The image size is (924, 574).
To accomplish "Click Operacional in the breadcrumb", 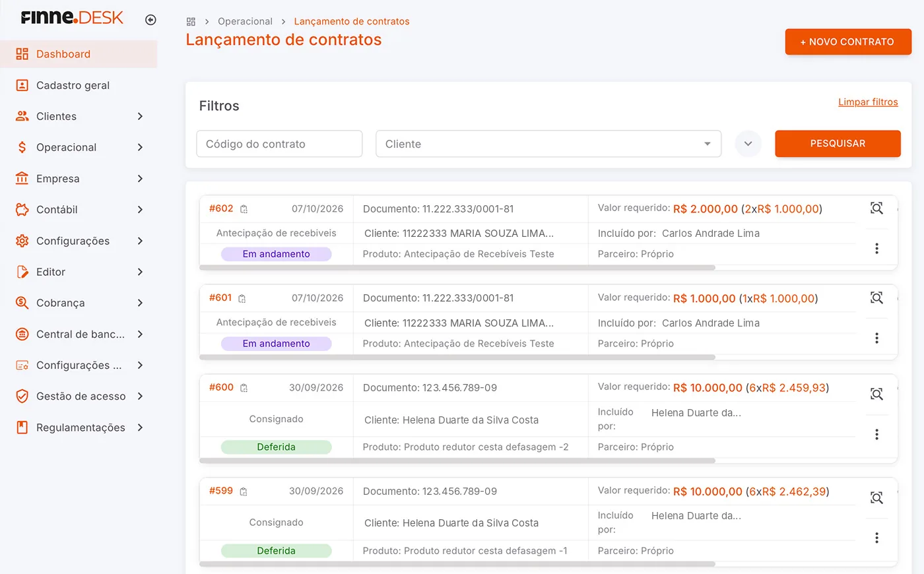I will click(x=245, y=22).
